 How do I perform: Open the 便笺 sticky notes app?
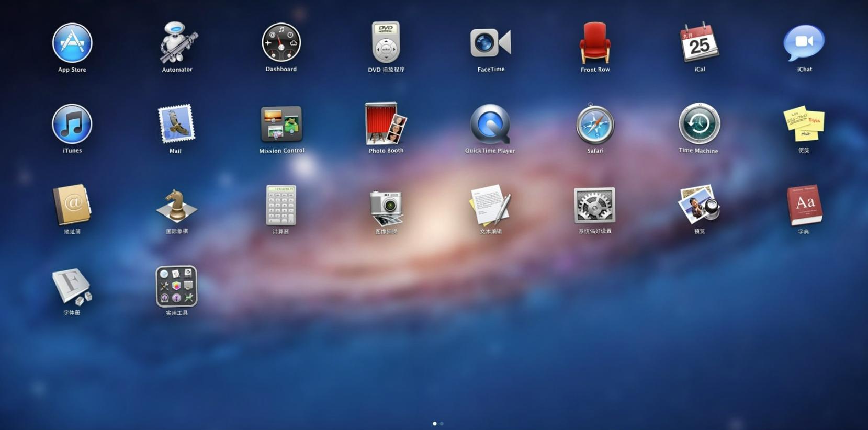(804, 124)
